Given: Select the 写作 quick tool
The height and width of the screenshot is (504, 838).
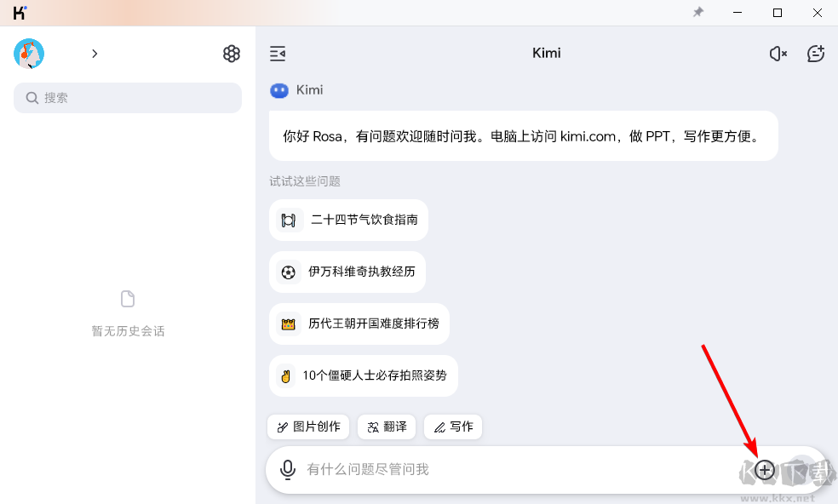Looking at the screenshot, I should click(452, 427).
